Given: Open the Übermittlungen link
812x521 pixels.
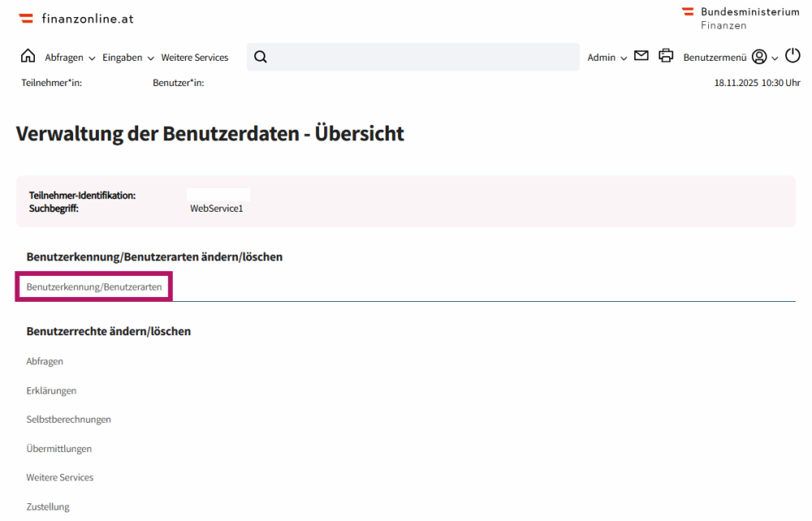Looking at the screenshot, I should click(58, 449).
